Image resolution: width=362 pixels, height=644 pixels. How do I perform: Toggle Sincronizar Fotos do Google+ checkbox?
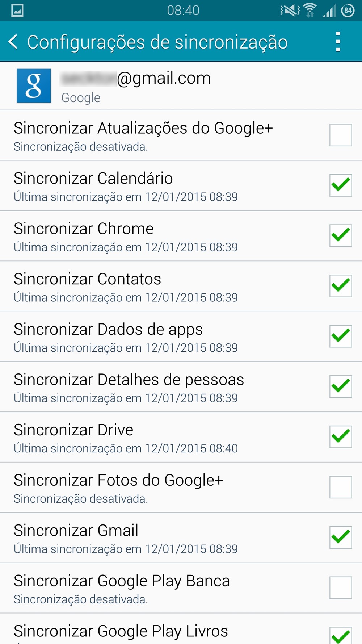(x=340, y=487)
